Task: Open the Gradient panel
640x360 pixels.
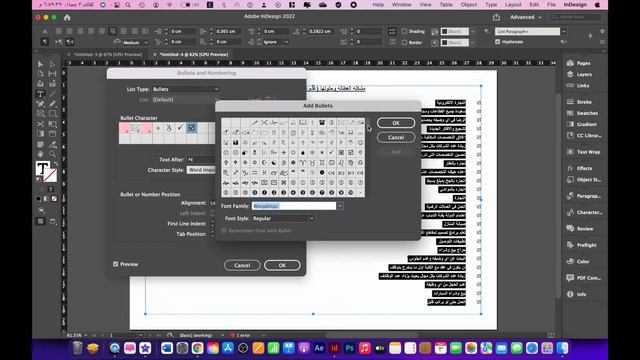Action: (x=582, y=124)
